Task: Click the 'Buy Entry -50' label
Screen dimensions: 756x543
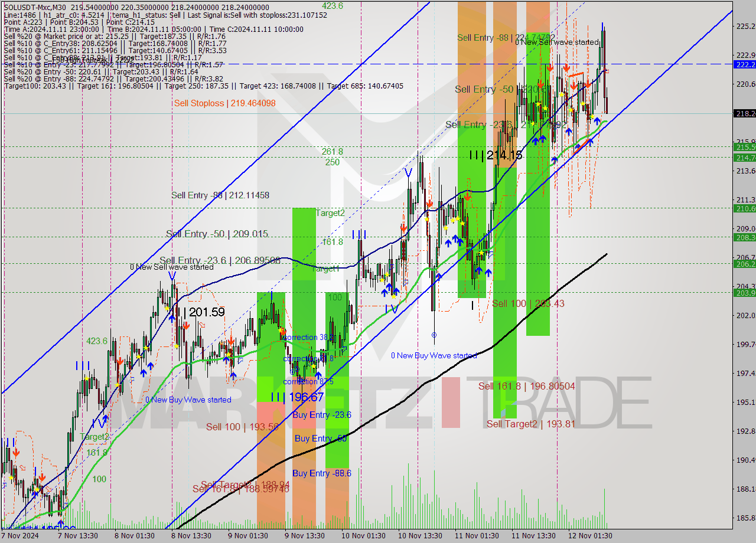Action: pyautogui.click(x=321, y=438)
